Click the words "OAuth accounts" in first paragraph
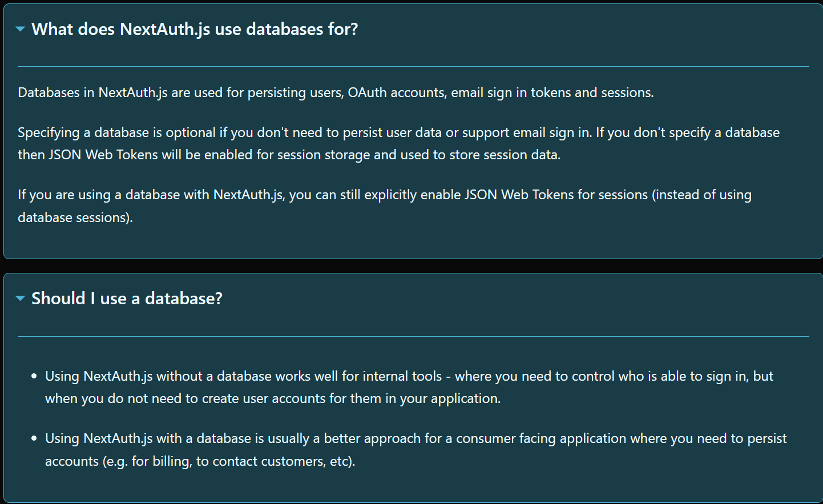The image size is (823, 504). coord(397,92)
